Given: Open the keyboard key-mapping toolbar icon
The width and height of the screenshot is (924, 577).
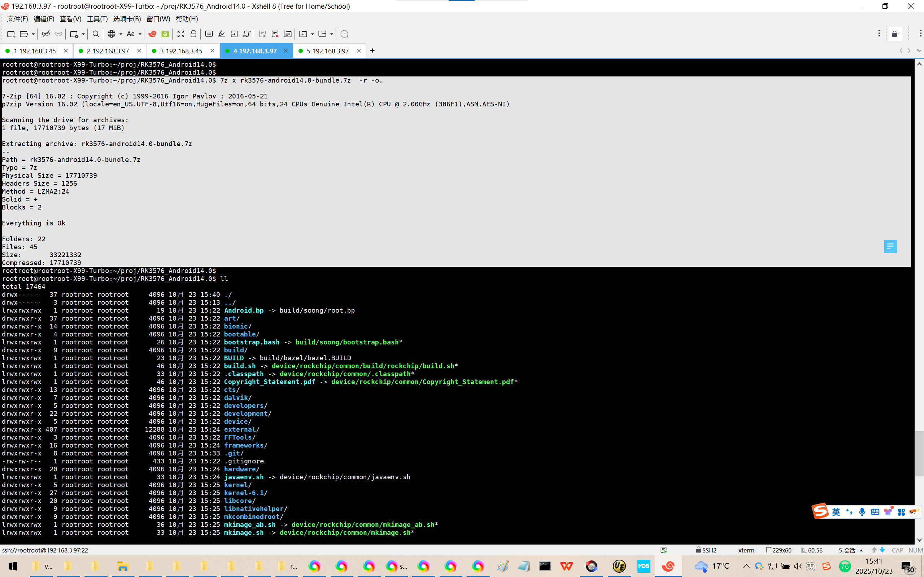Looking at the screenshot, I should click(209, 34).
